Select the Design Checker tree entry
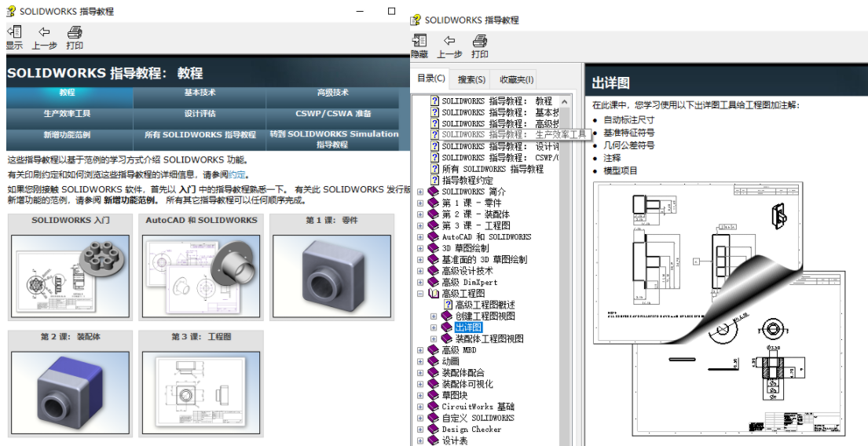 [x=471, y=430]
